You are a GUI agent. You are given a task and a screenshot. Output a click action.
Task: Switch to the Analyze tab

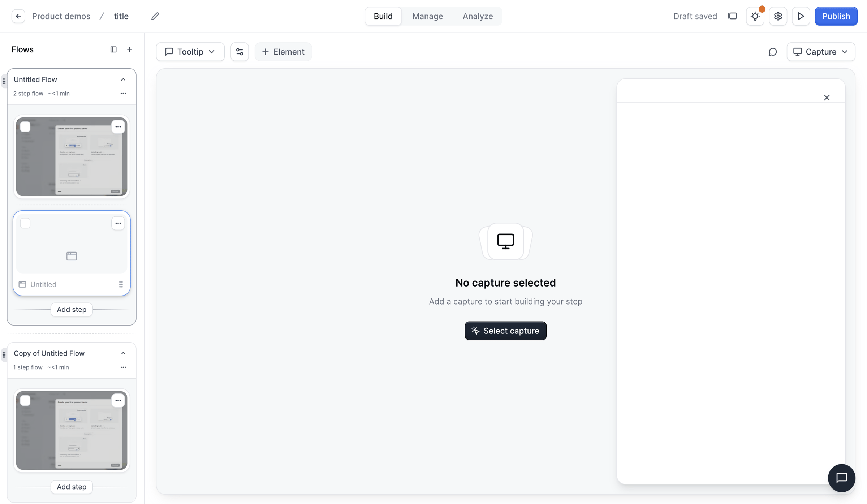478,16
